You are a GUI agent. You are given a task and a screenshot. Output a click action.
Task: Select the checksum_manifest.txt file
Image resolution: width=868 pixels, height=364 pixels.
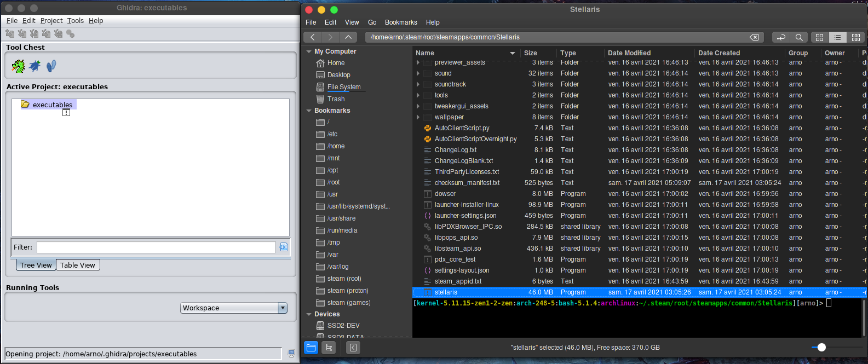click(467, 183)
